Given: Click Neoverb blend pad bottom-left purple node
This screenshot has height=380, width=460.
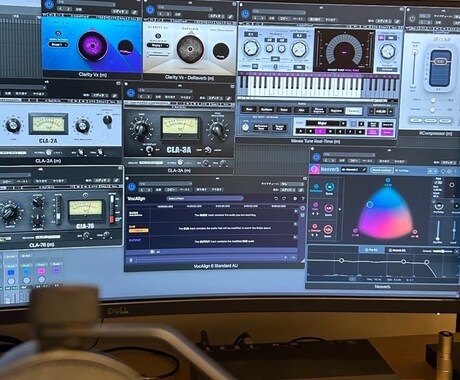Looking at the screenshot, I should coord(355,231).
